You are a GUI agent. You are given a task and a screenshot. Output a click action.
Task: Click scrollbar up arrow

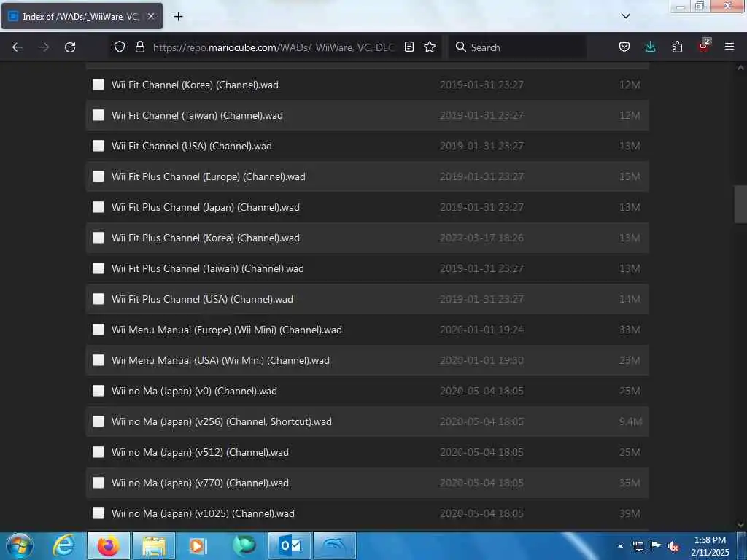point(740,68)
